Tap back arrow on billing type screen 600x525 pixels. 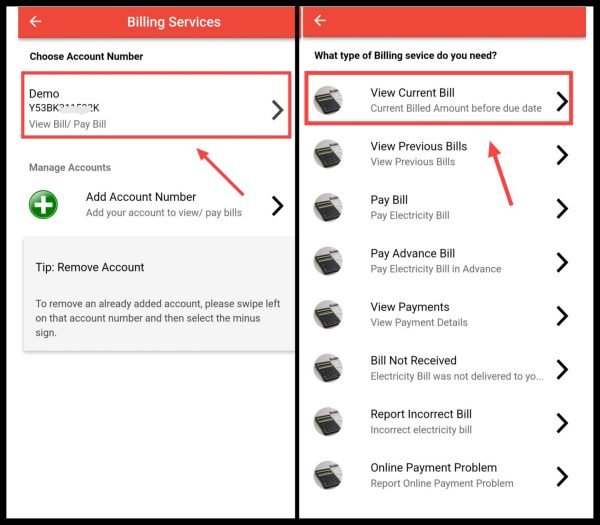coord(321,21)
